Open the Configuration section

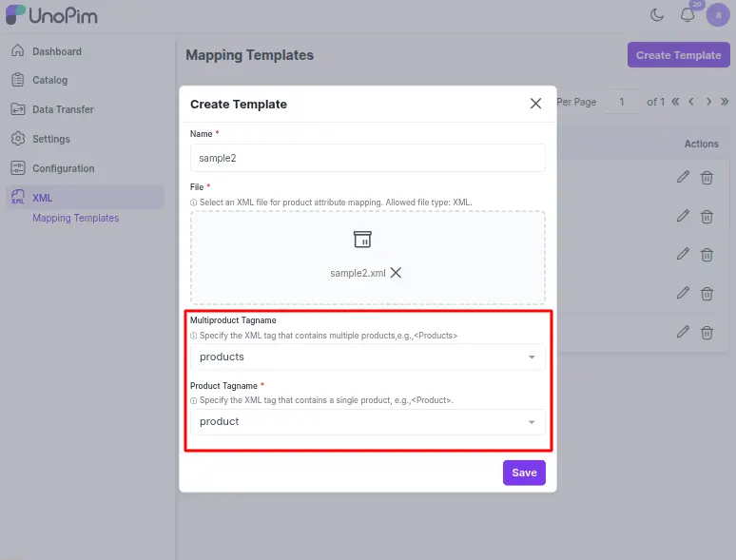[x=63, y=168]
